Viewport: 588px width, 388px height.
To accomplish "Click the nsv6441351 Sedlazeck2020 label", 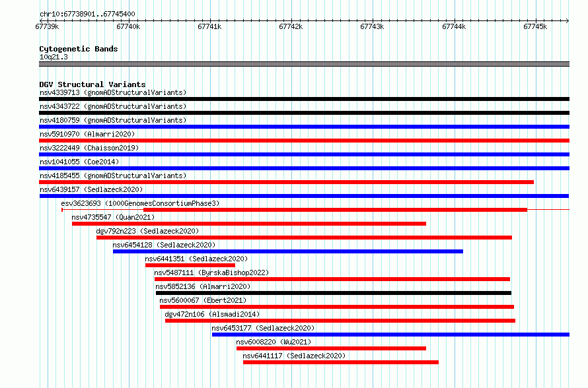I will (196, 259).
